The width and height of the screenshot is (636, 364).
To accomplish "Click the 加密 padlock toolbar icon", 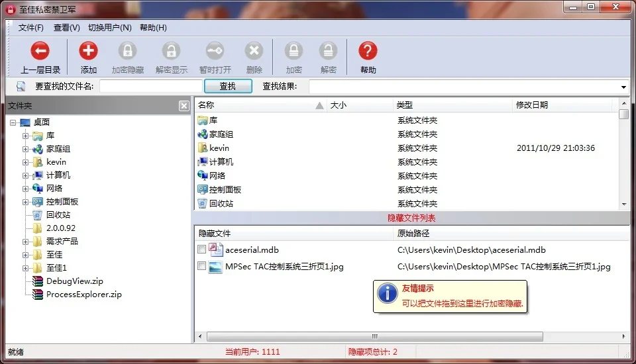I will (x=293, y=51).
